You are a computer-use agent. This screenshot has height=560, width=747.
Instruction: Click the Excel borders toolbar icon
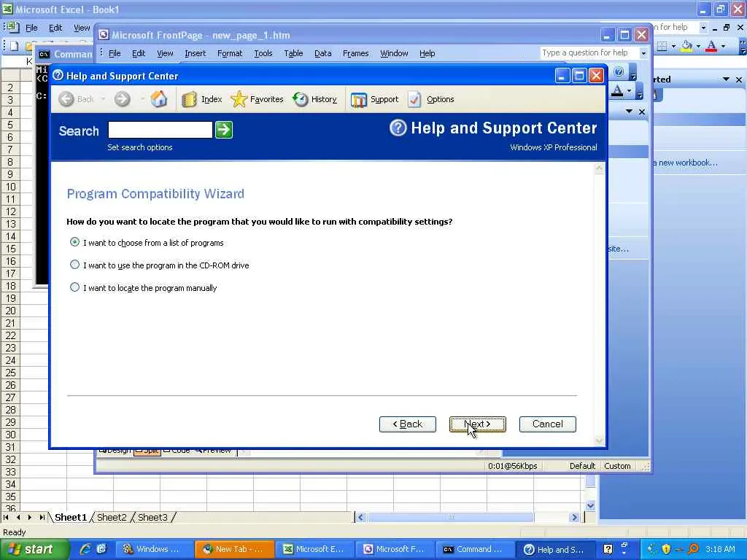662,46
